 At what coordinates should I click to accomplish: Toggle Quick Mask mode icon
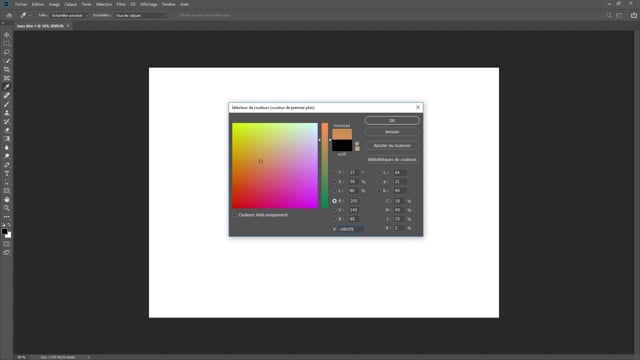click(x=7, y=244)
